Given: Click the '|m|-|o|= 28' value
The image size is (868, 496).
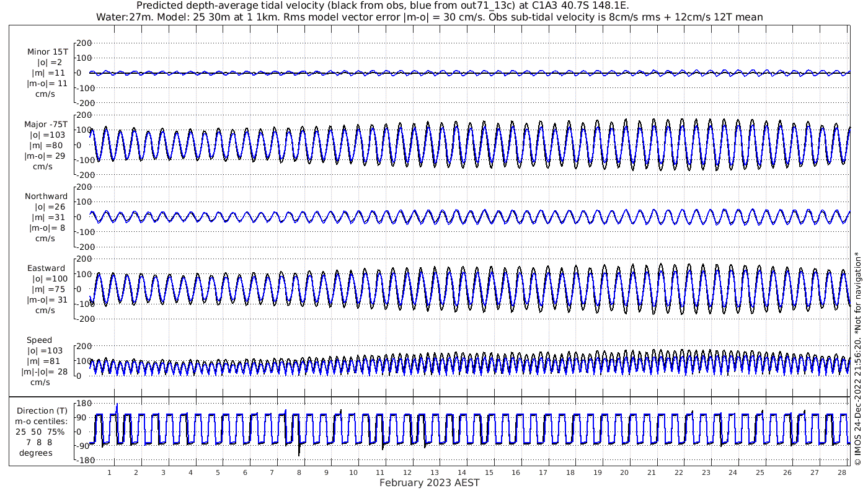Looking at the screenshot, I should [45, 371].
